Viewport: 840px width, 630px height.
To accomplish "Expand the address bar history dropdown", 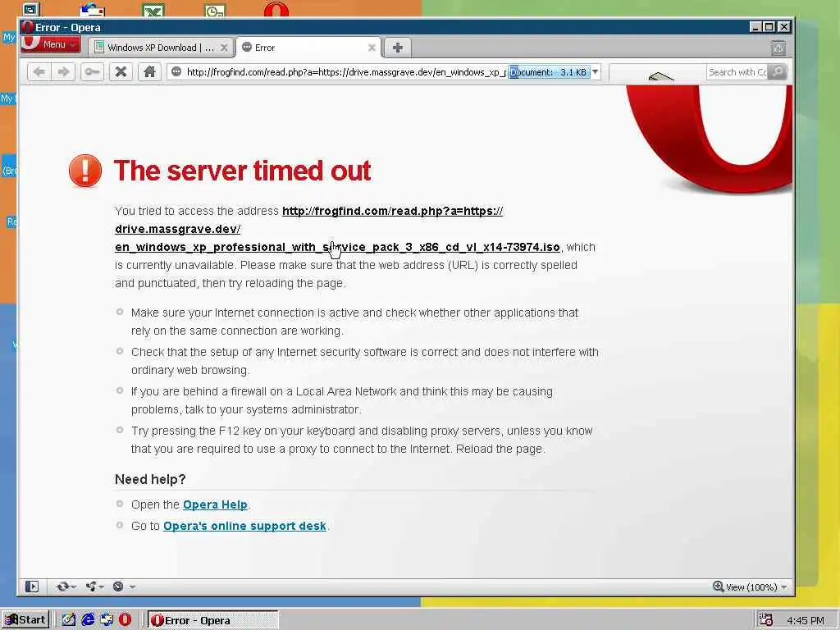I will point(596,72).
